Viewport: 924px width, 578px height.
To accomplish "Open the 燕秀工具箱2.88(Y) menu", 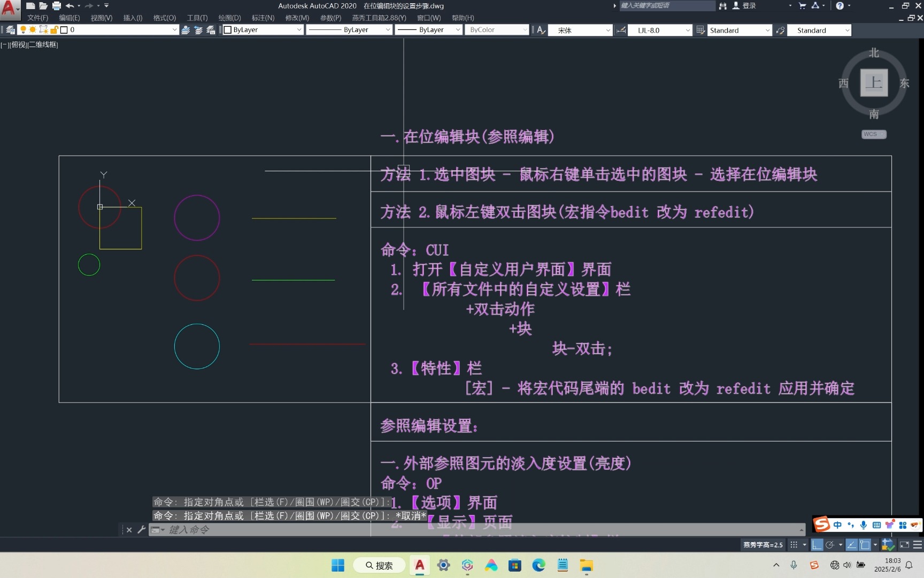I will (x=379, y=18).
